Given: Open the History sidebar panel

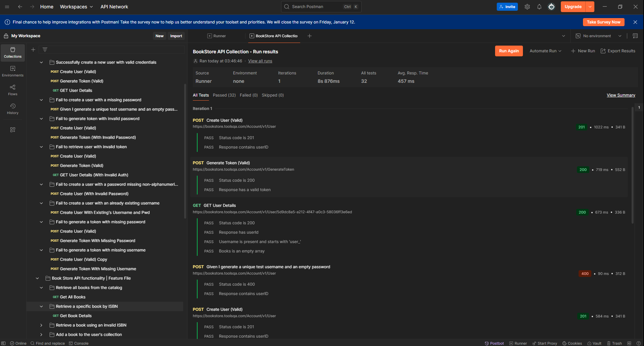Looking at the screenshot, I should pyautogui.click(x=13, y=109).
